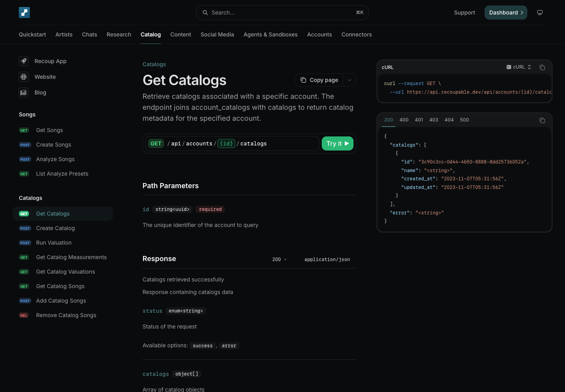The height and width of the screenshot is (392, 565).
Task: Click the Recoup App rocket icon
Action: click(24, 61)
